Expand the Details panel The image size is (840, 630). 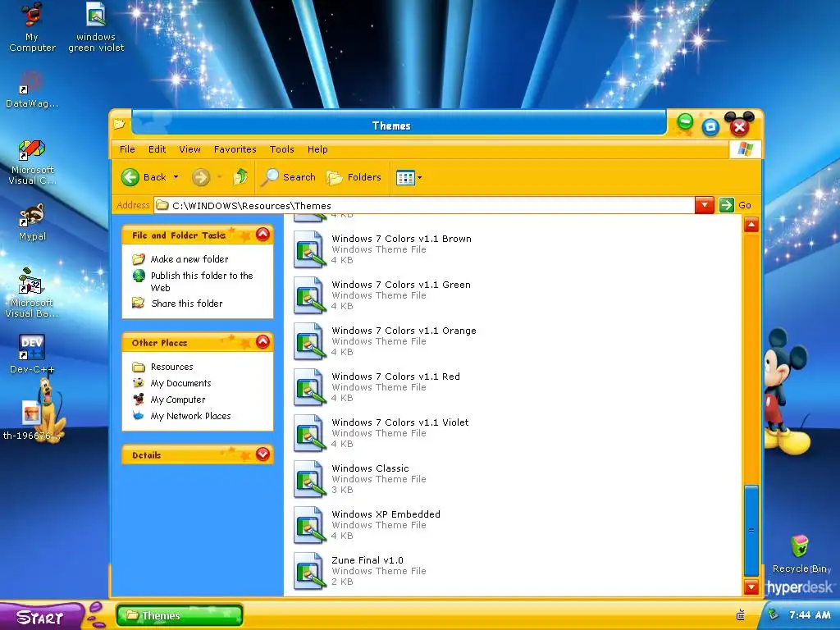(262, 454)
